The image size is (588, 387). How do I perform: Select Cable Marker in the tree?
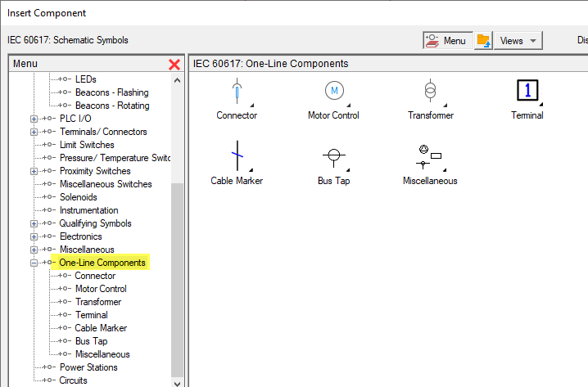point(101,328)
